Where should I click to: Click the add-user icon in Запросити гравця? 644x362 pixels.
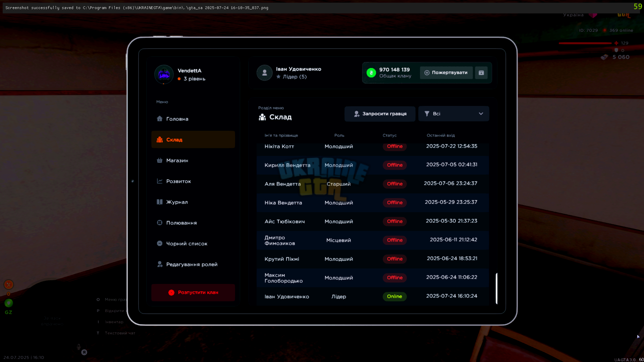click(x=357, y=114)
